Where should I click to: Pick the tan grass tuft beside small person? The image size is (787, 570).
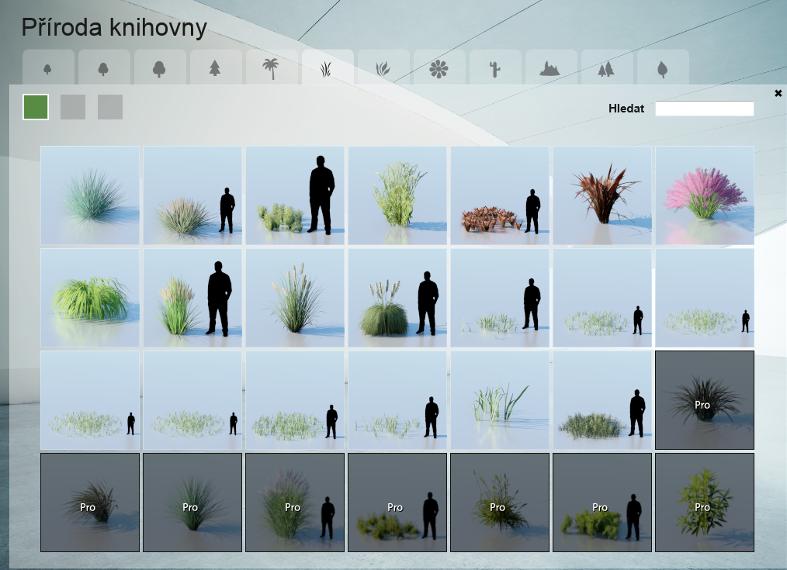pos(192,195)
